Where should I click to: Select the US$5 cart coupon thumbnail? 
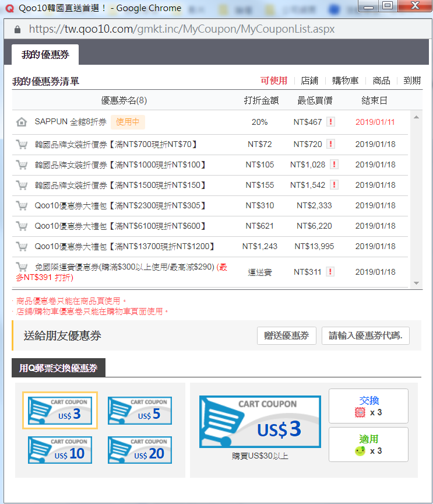(140, 411)
